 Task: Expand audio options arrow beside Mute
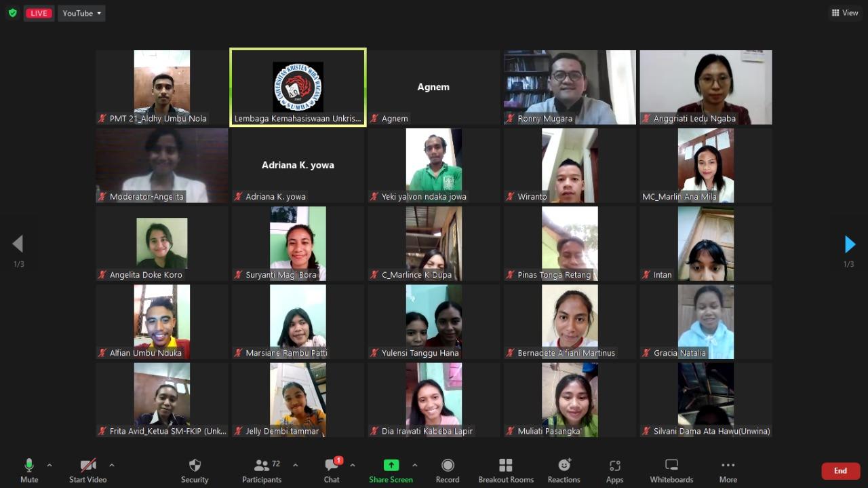pos(50,465)
